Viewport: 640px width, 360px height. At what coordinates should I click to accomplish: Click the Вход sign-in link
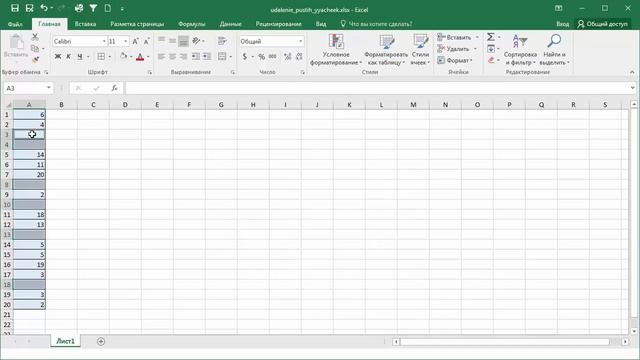562,24
